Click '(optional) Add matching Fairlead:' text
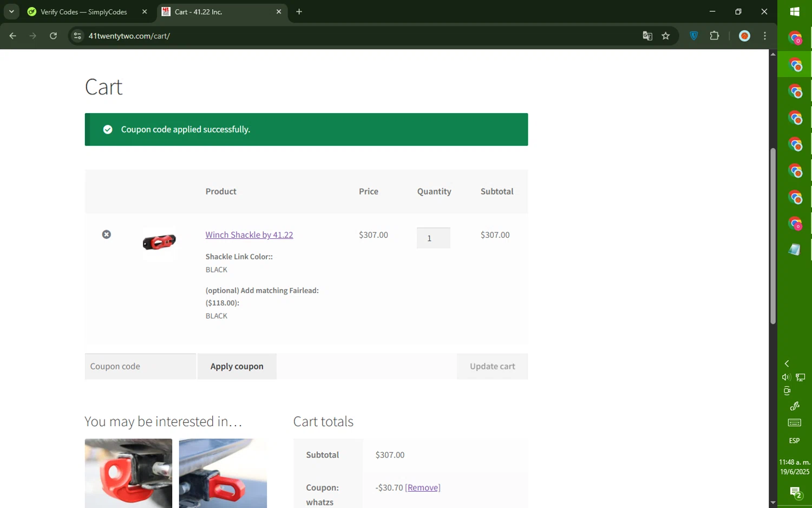The width and height of the screenshot is (812, 508). [x=262, y=291]
